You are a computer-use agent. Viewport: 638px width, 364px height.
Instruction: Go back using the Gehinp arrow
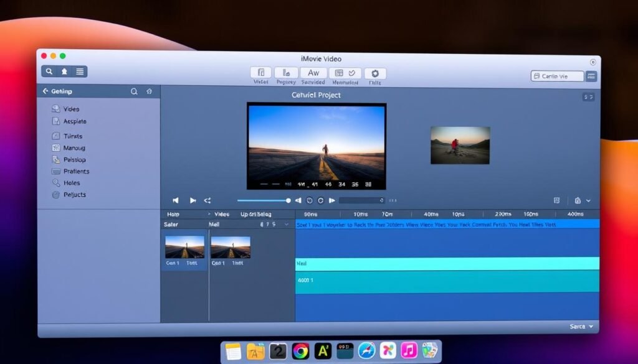[45, 91]
